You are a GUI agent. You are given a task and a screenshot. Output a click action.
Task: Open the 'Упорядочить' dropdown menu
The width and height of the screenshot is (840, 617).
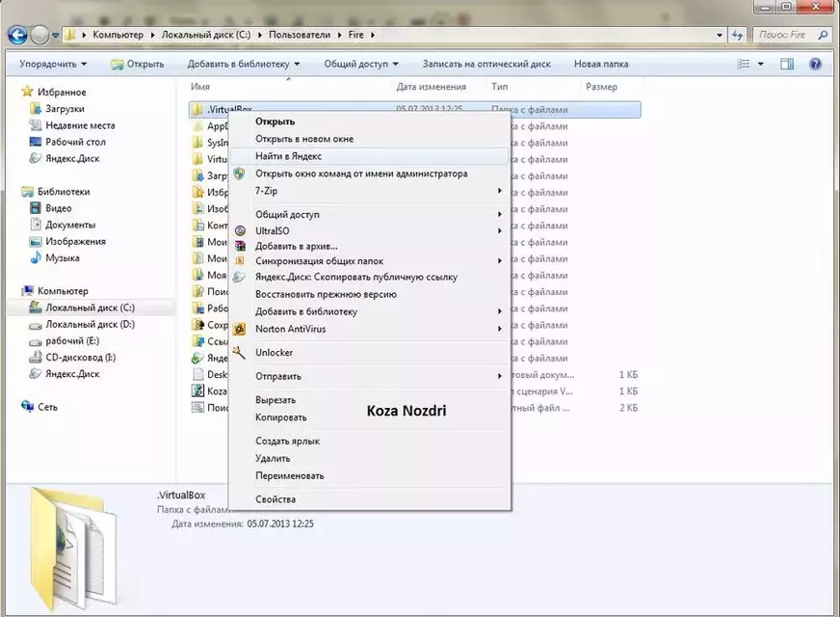(53, 64)
